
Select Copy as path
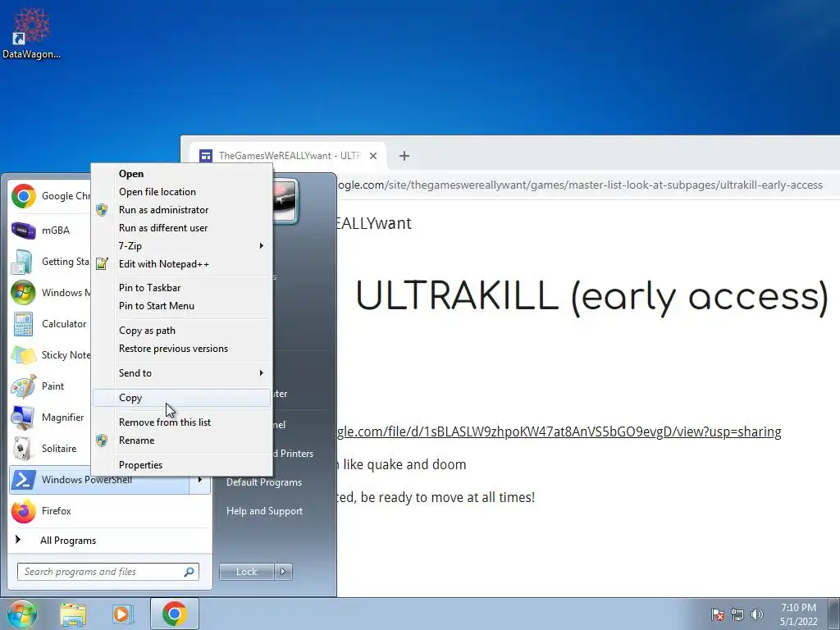point(182,331)
